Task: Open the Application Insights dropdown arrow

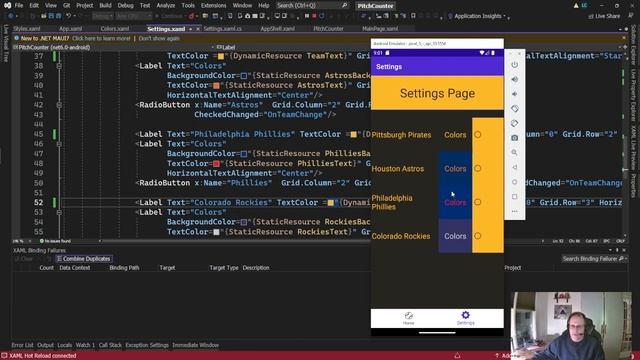Action: coord(504,16)
